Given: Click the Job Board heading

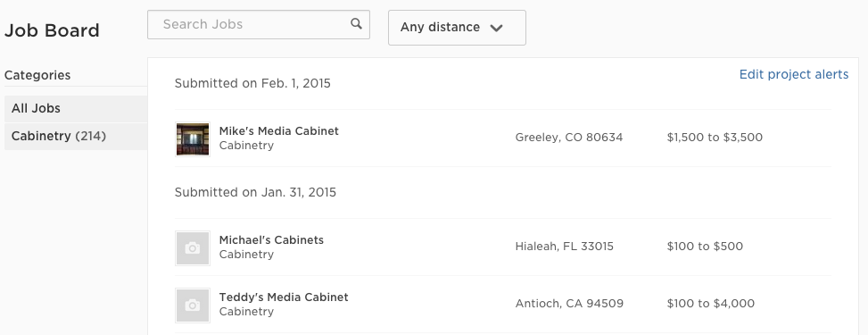Looking at the screenshot, I should click(52, 30).
